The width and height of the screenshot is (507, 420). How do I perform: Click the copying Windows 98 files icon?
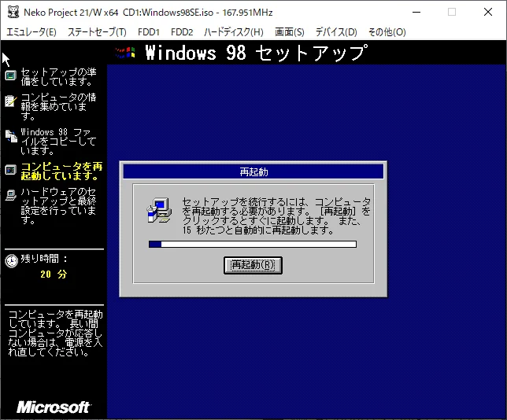[x=11, y=136]
